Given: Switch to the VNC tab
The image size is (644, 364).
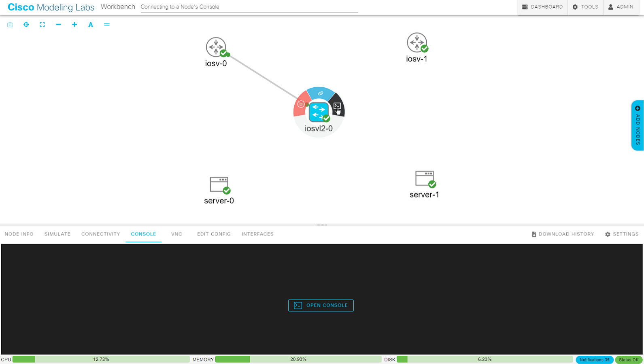Looking at the screenshot, I should pos(176,234).
